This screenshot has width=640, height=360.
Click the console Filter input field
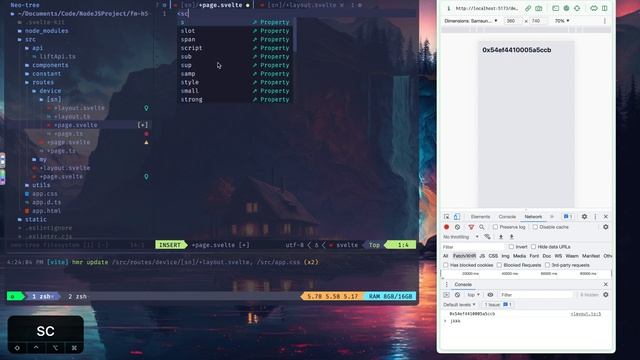click(537, 295)
